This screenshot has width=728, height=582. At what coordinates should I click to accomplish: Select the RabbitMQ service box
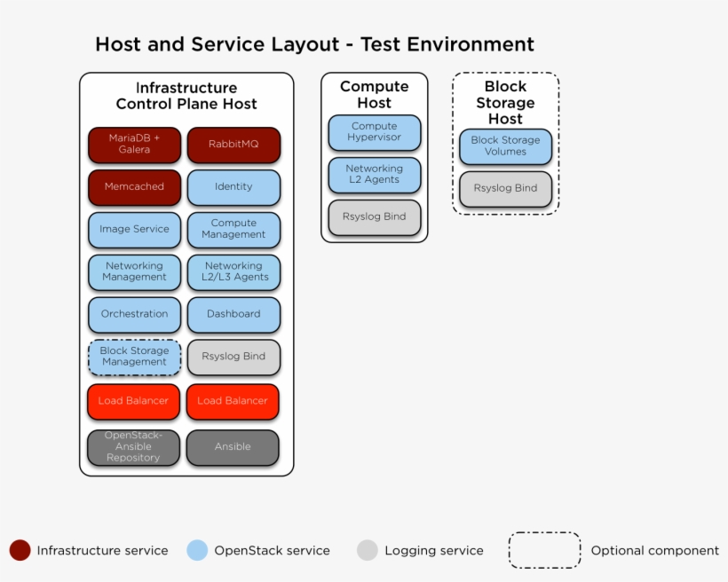(x=233, y=145)
